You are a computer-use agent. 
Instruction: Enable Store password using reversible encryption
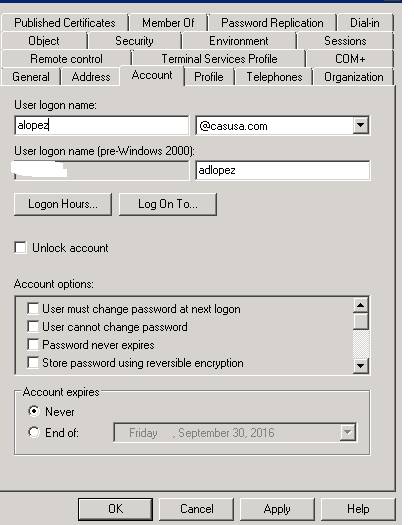[33, 363]
